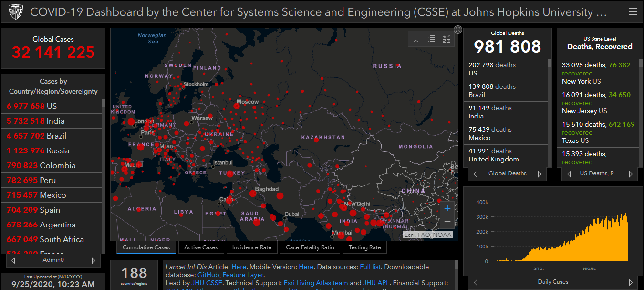Switch to the Active Cases tab
The image size is (644, 290).
tap(201, 247)
